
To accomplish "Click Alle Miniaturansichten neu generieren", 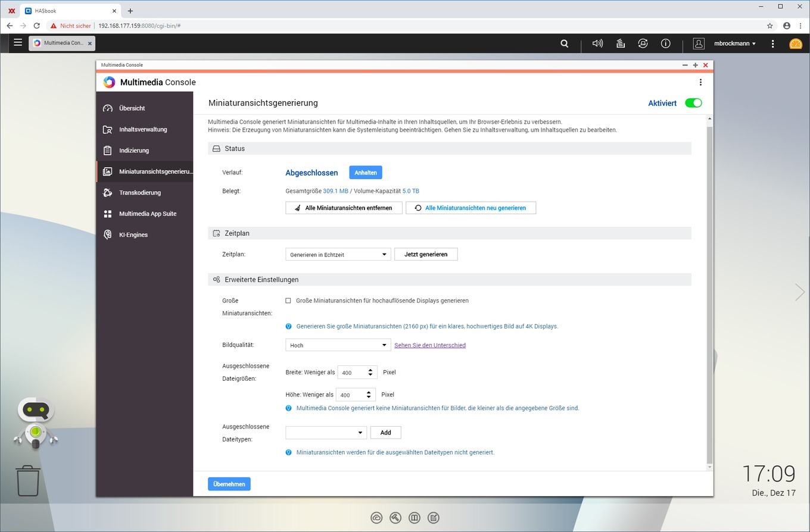I will [471, 208].
